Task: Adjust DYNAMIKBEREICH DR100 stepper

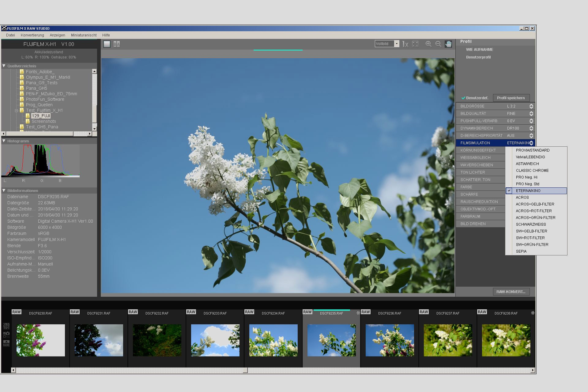Action: (531, 128)
